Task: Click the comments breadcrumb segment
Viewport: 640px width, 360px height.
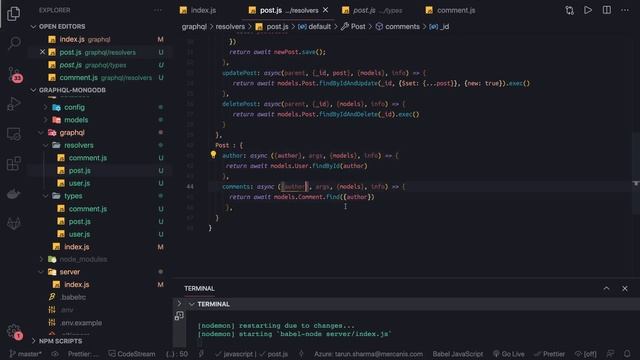Action: point(402,27)
